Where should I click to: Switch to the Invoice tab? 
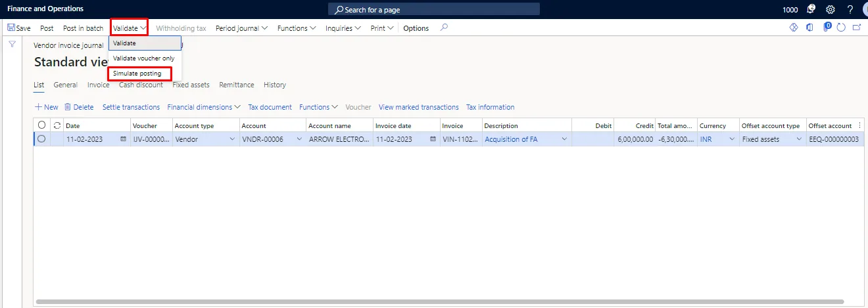pos(99,85)
